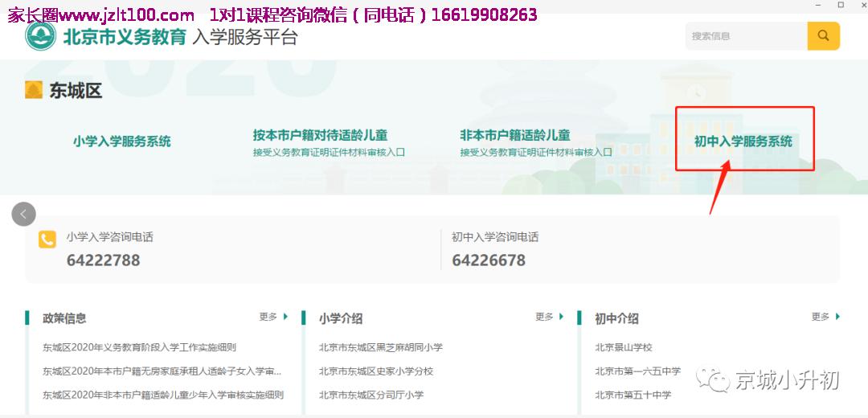The height and width of the screenshot is (418, 868).
Task: Open 按本市户籍对待适龄儿童 entry
Action: pos(329,142)
